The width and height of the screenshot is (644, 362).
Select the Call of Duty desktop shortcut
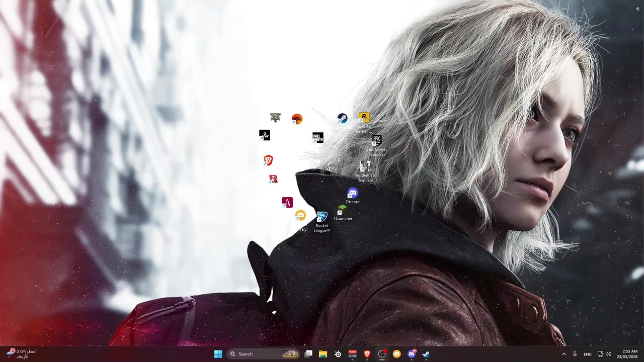pyautogui.click(x=317, y=138)
